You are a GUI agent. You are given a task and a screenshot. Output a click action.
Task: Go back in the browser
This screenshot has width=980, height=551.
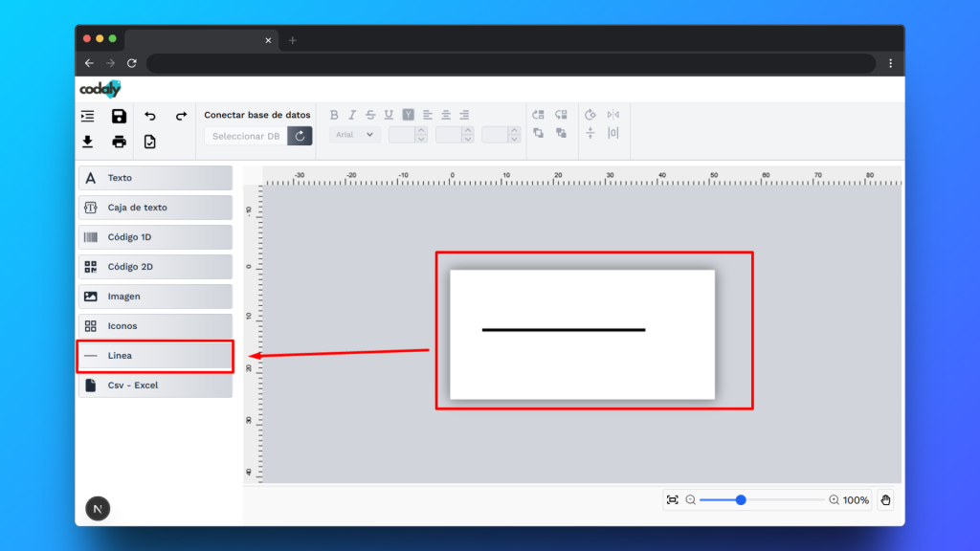click(89, 63)
